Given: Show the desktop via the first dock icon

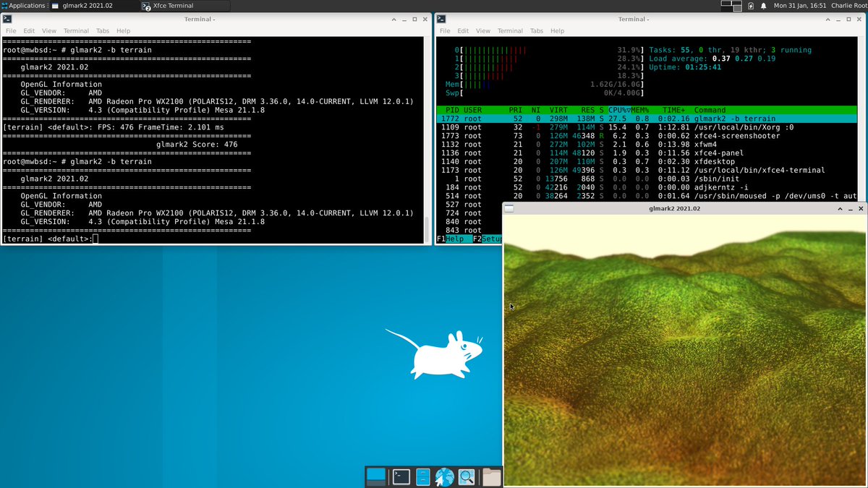Looking at the screenshot, I should [x=377, y=477].
